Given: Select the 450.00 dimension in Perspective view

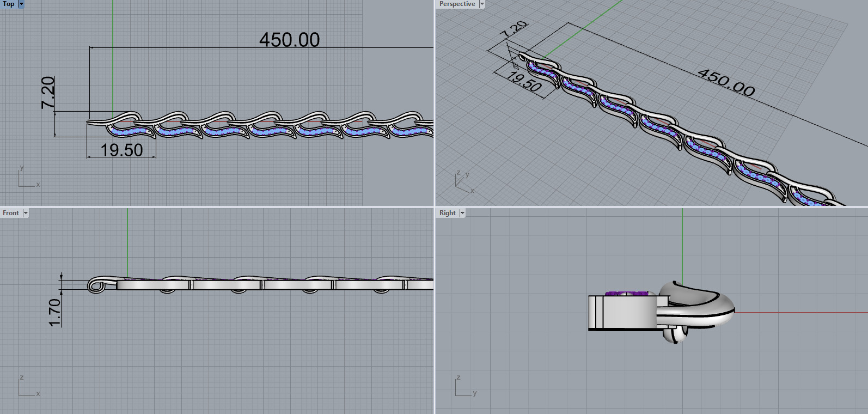Looking at the screenshot, I should (726, 82).
